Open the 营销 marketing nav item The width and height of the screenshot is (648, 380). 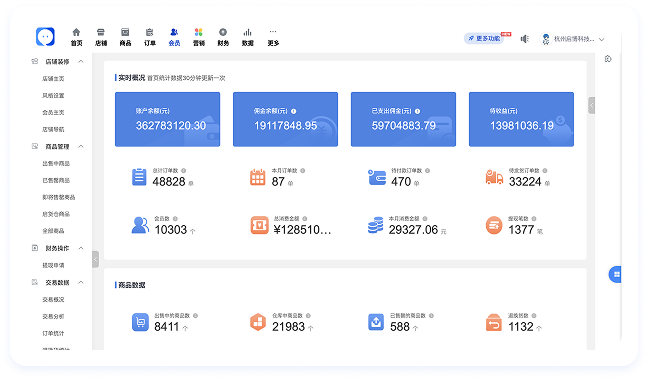pyautogui.click(x=199, y=37)
